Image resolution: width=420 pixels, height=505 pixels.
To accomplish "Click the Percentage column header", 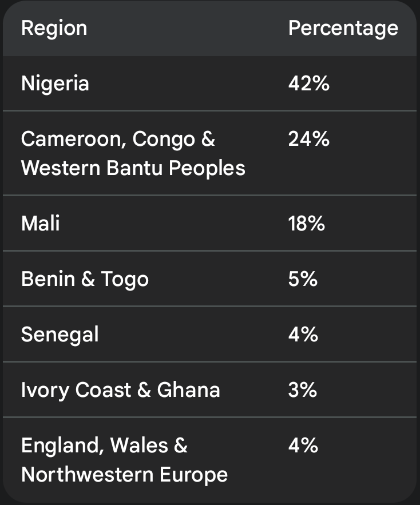I will click(x=343, y=28).
